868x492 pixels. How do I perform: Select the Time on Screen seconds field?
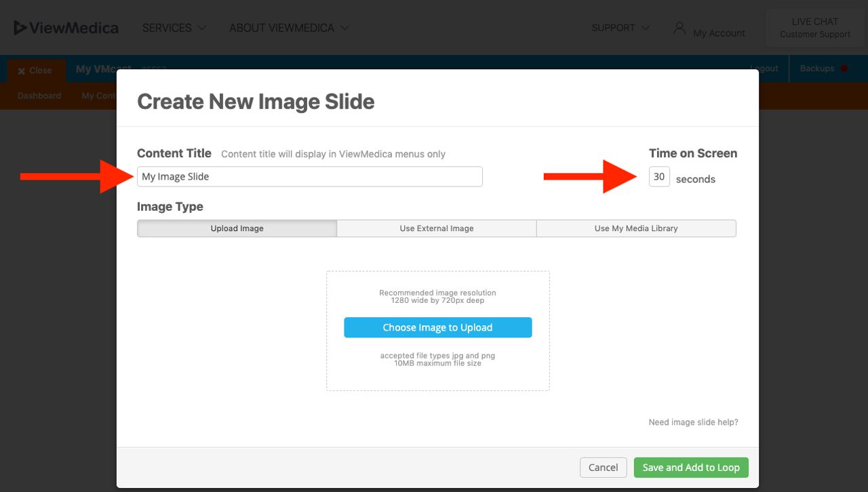[658, 176]
